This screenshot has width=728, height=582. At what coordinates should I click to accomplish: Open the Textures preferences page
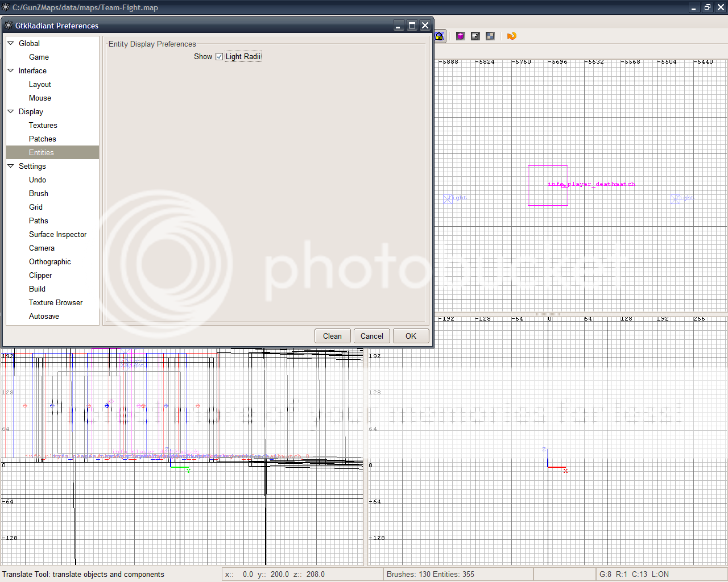pos(43,125)
